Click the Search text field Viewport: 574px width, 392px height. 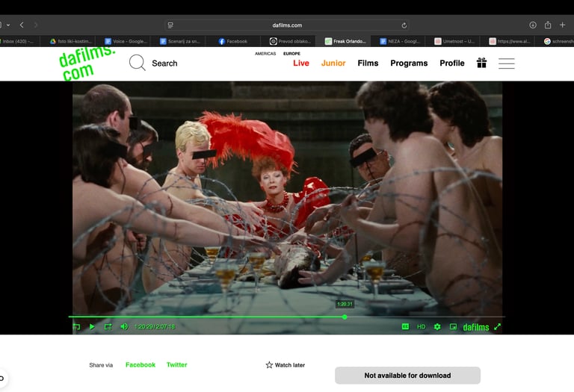164,63
